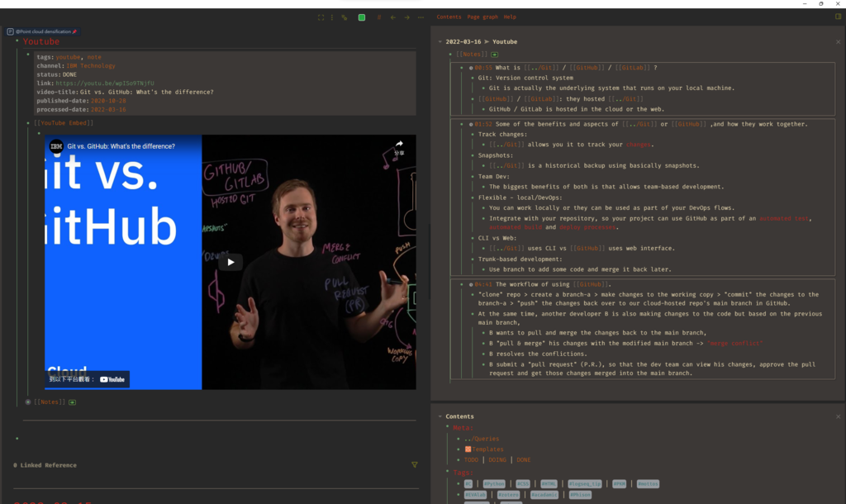Click the #Python tag chip

click(494, 484)
